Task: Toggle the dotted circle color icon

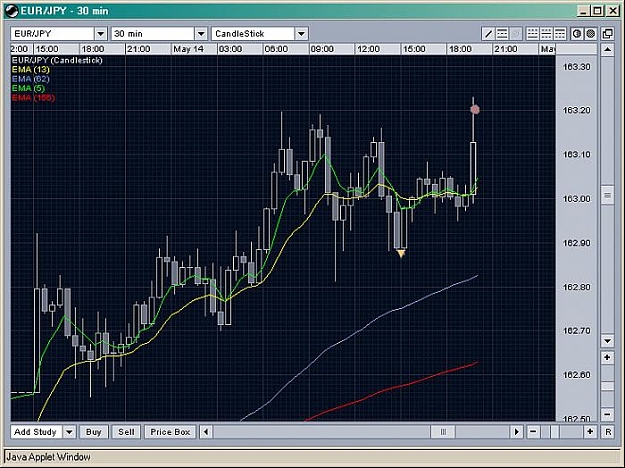Action: click(590, 34)
